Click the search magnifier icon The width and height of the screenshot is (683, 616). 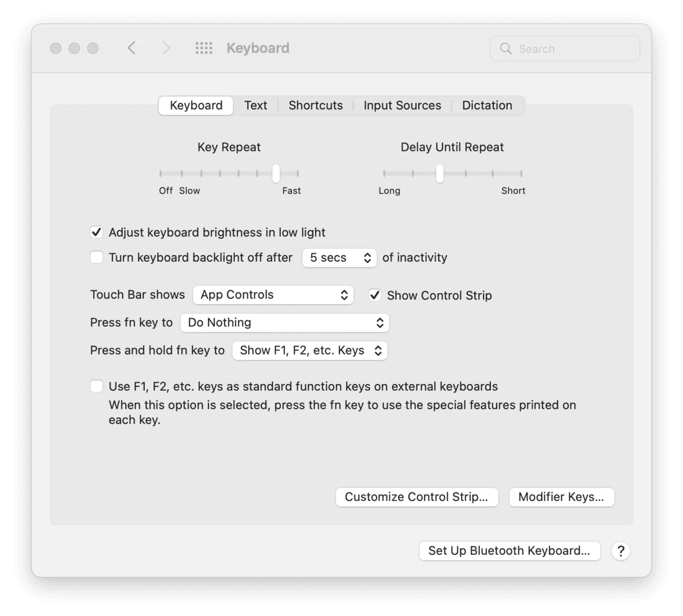[x=506, y=48]
